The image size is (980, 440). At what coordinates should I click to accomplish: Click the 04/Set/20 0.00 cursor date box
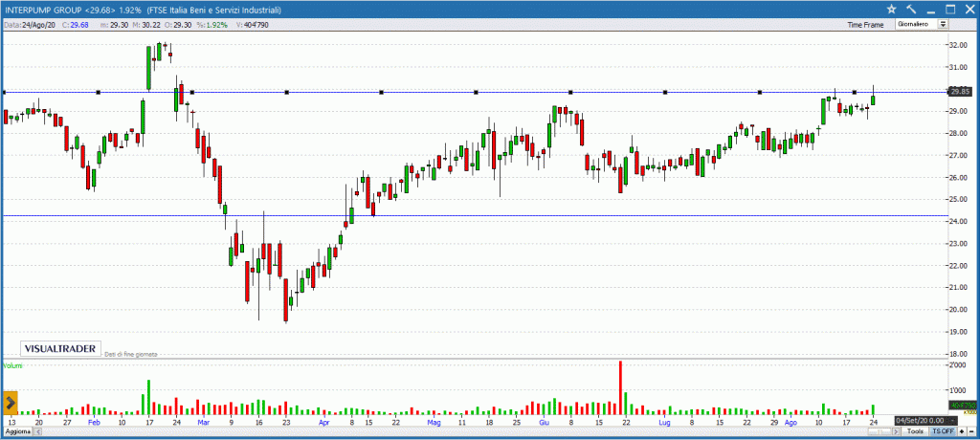click(x=928, y=421)
